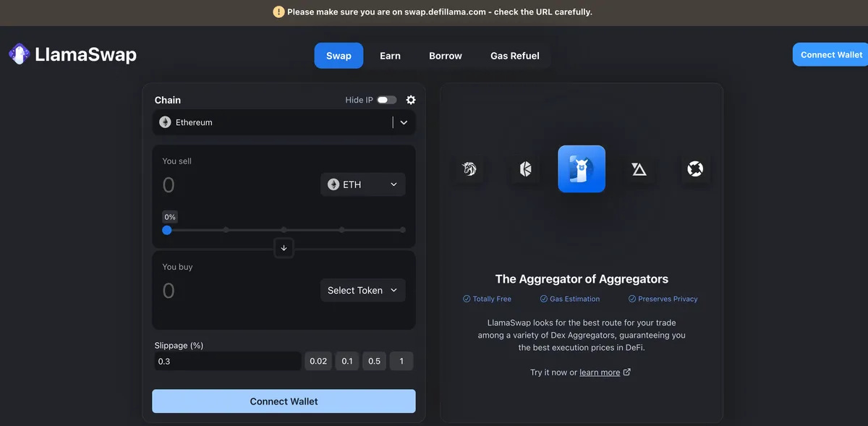868x426 pixels.
Task: Click the Ethereum chain logo icon
Action: [x=166, y=122]
